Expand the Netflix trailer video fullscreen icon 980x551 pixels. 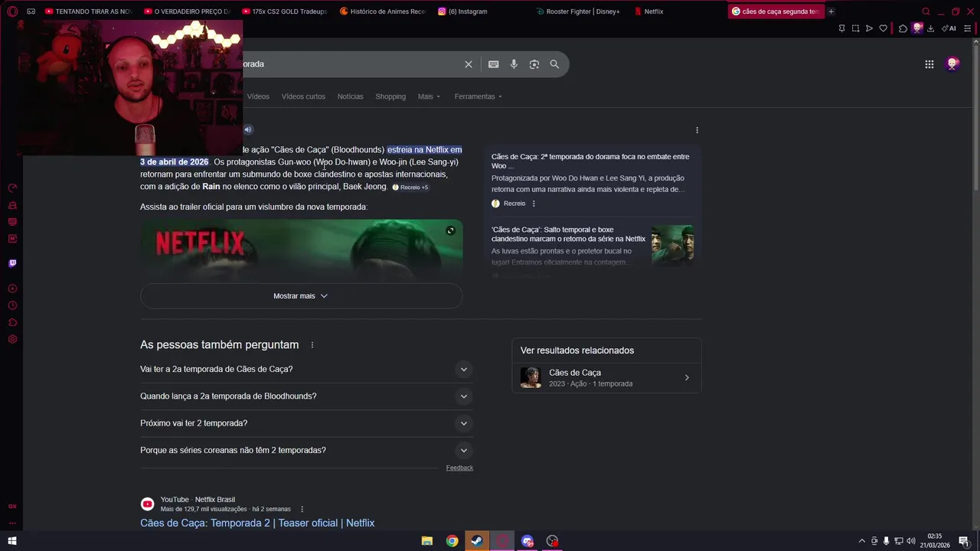(450, 230)
